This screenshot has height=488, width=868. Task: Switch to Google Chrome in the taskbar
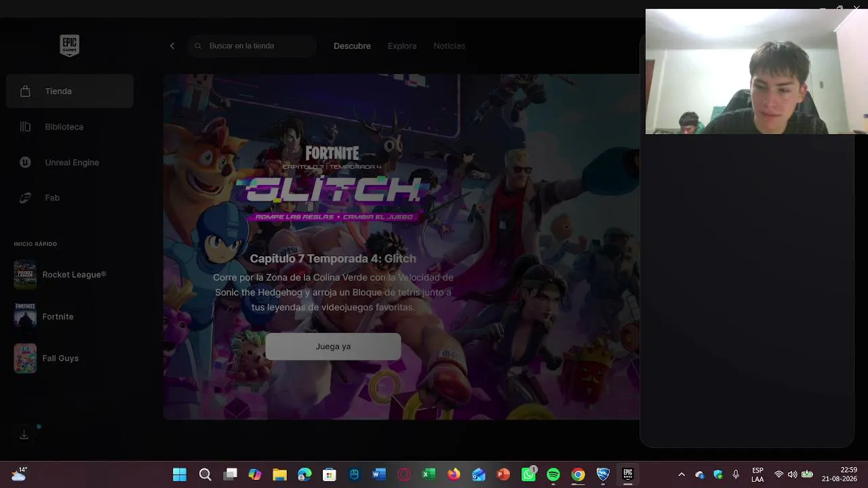(578, 474)
